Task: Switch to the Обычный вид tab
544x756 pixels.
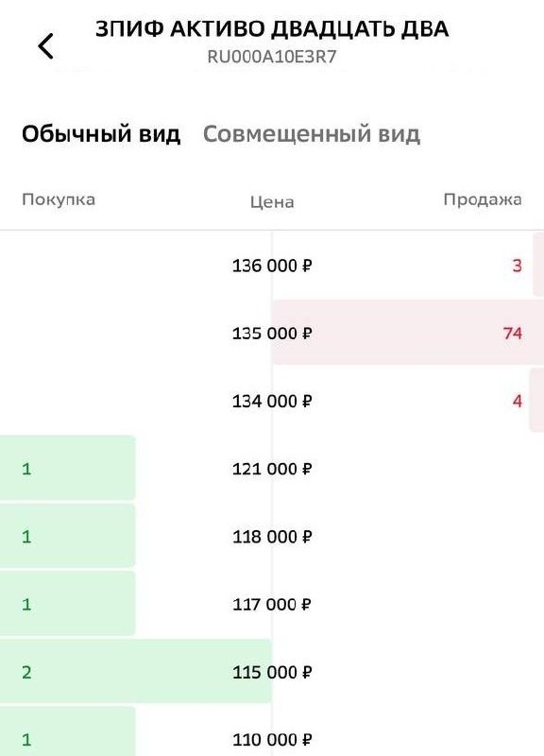Action: pyautogui.click(x=101, y=134)
